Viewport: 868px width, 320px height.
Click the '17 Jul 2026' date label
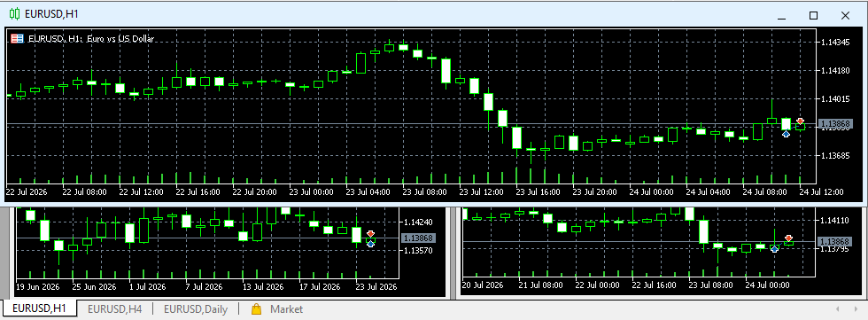320,287
